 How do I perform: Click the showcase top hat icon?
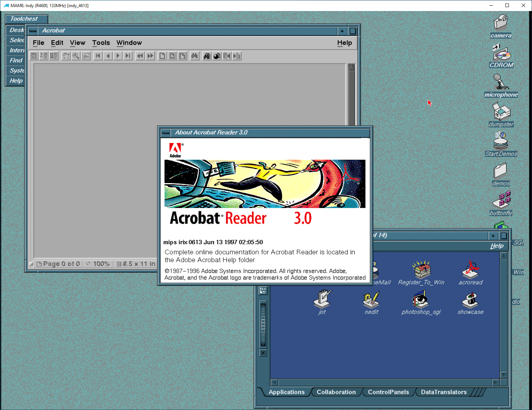click(471, 299)
